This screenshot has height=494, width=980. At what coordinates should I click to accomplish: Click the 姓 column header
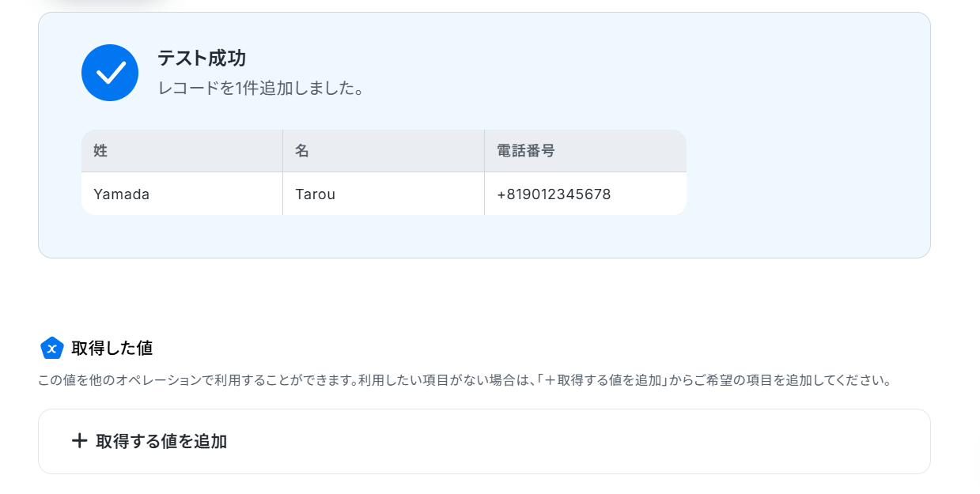[182, 151]
